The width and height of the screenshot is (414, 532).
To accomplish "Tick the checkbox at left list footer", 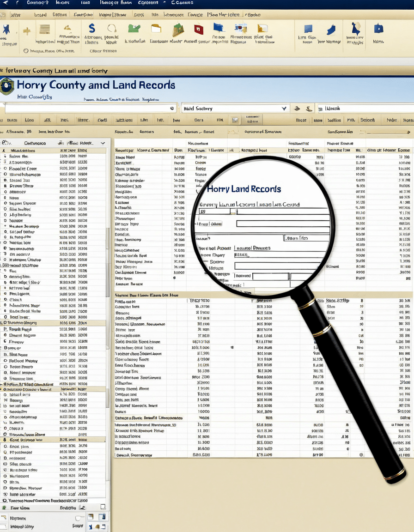I will pos(103,507).
